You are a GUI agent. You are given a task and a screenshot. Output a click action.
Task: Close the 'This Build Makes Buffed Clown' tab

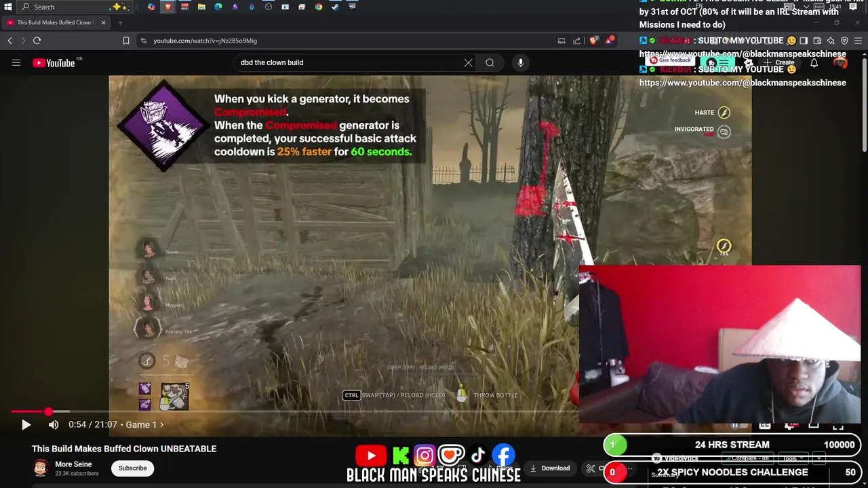coord(103,22)
